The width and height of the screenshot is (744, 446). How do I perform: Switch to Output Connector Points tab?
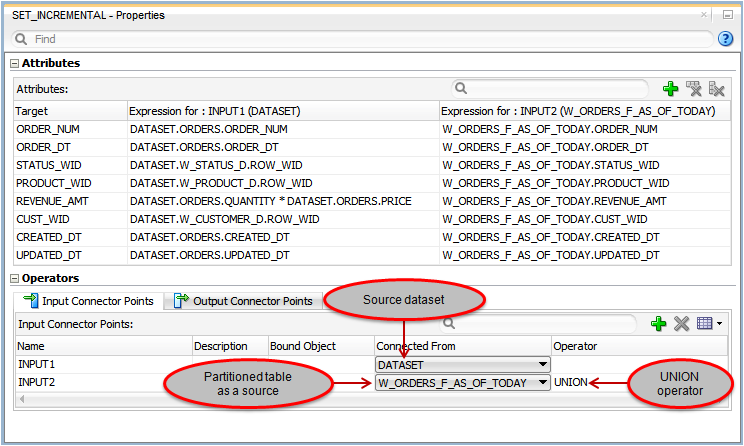[243, 301]
